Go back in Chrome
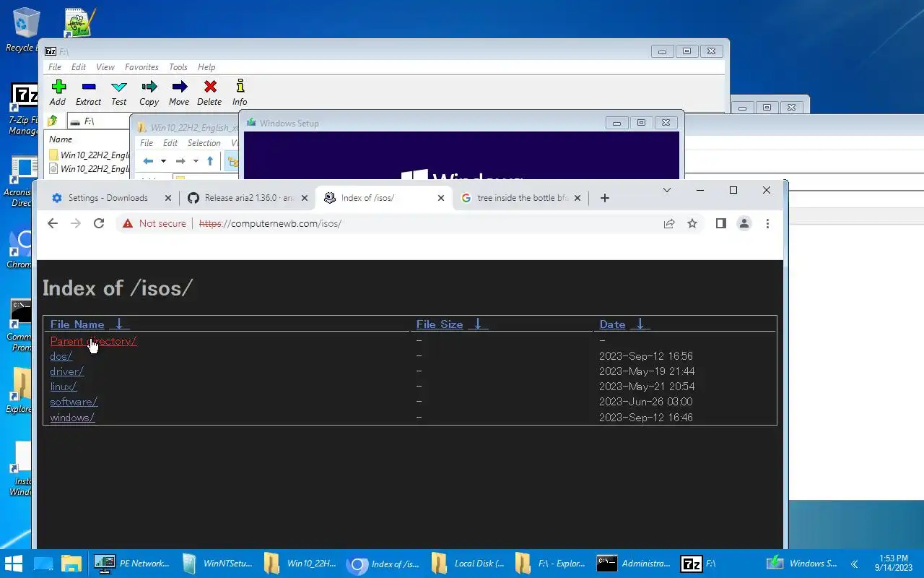Viewport: 924px width, 578px height. (x=52, y=223)
